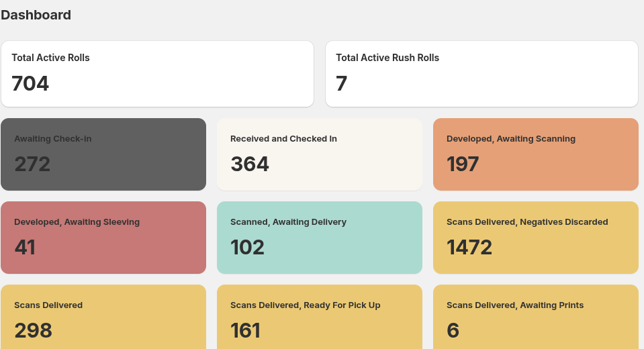Viewport: 644px width, 349px height.
Task: Select the Awaiting Check-in card
Action: (x=103, y=154)
